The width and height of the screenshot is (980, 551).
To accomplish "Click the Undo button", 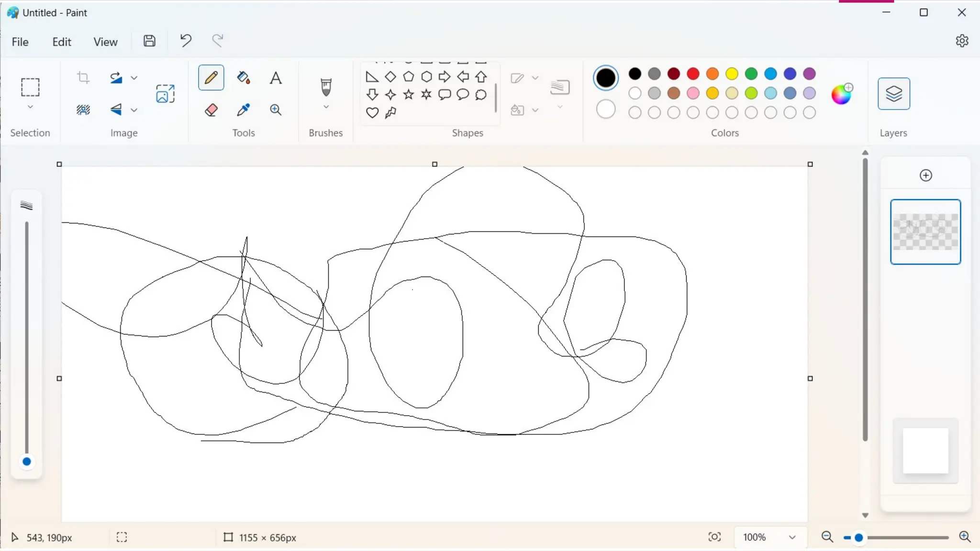I will pyautogui.click(x=186, y=41).
